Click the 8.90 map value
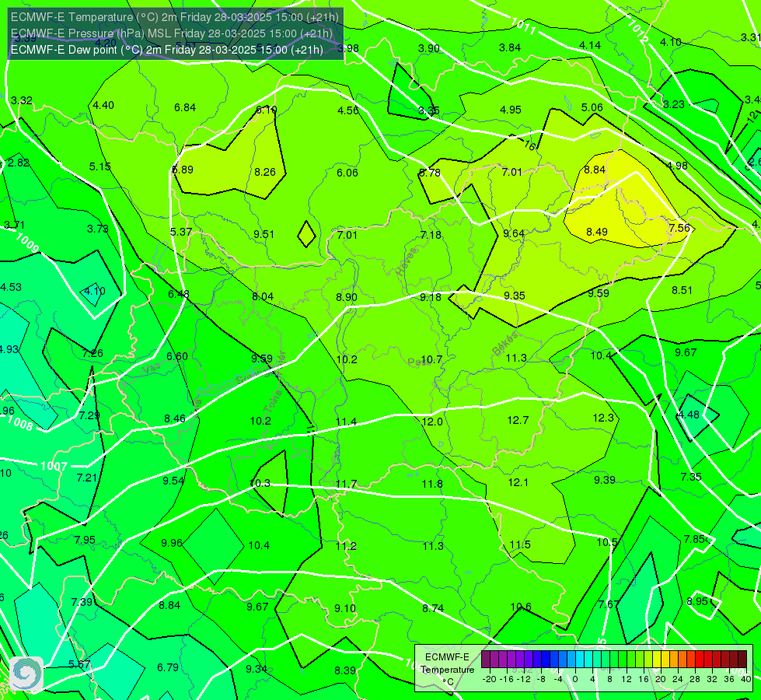761x700 pixels. [347, 297]
